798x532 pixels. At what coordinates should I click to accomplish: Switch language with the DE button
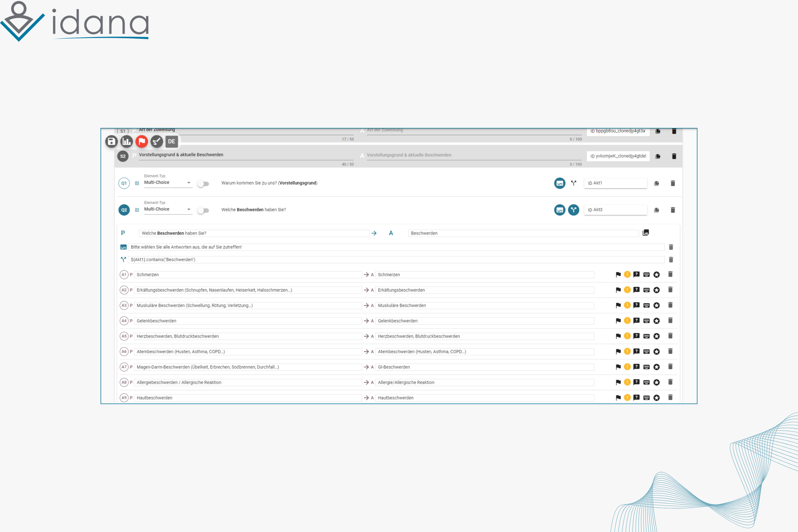[x=171, y=141]
